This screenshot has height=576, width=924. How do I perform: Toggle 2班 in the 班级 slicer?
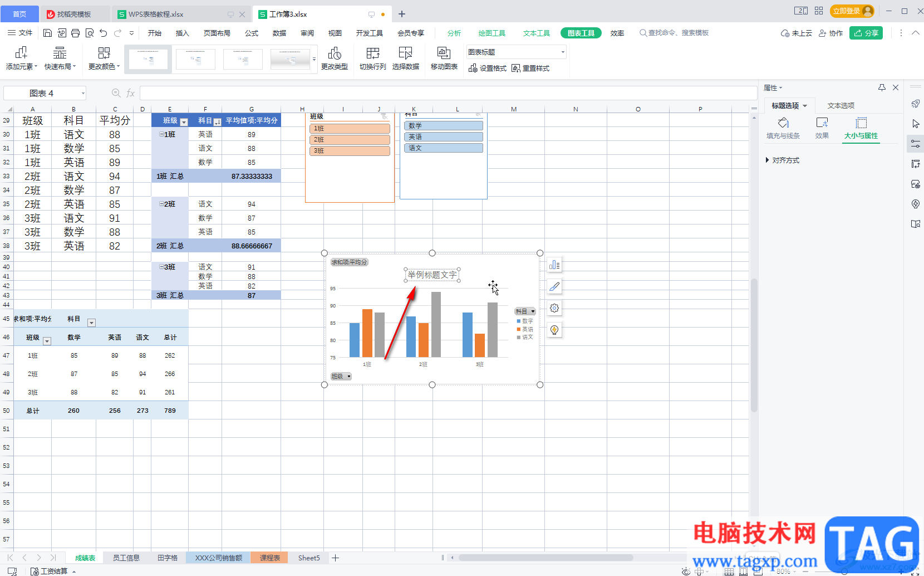point(350,140)
